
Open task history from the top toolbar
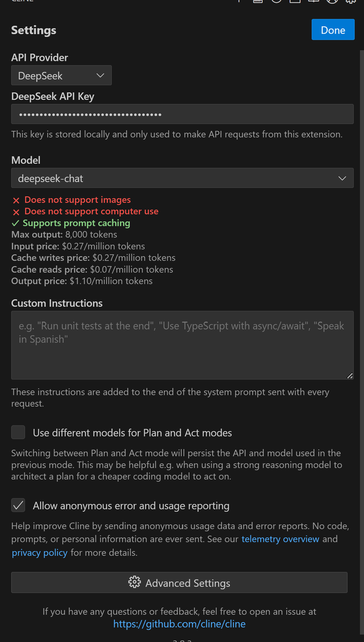pyautogui.click(x=276, y=1)
